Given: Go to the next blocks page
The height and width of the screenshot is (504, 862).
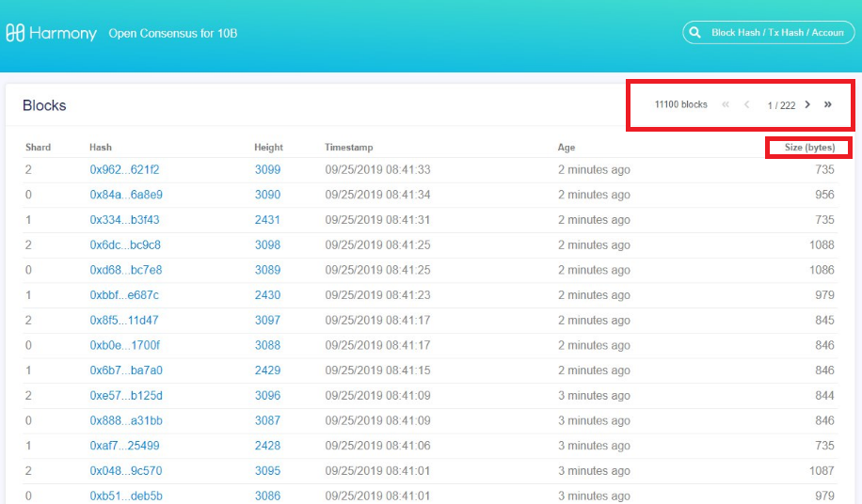Looking at the screenshot, I should coord(807,104).
